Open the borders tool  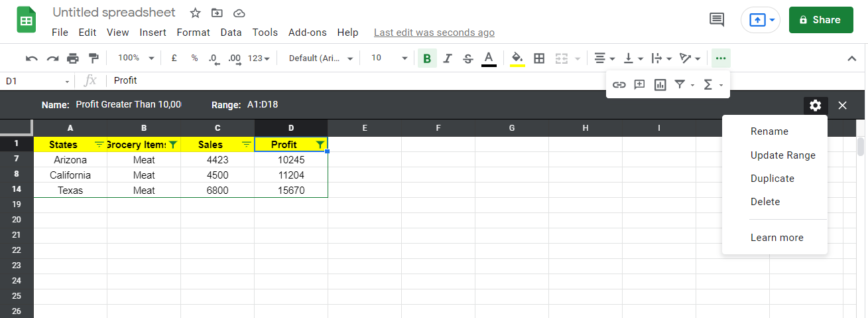[x=539, y=58]
